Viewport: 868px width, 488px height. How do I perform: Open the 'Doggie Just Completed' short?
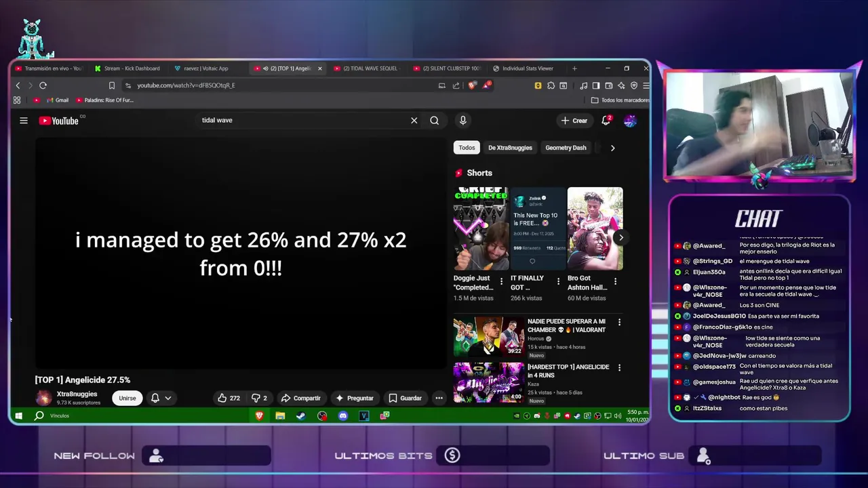[x=481, y=228]
